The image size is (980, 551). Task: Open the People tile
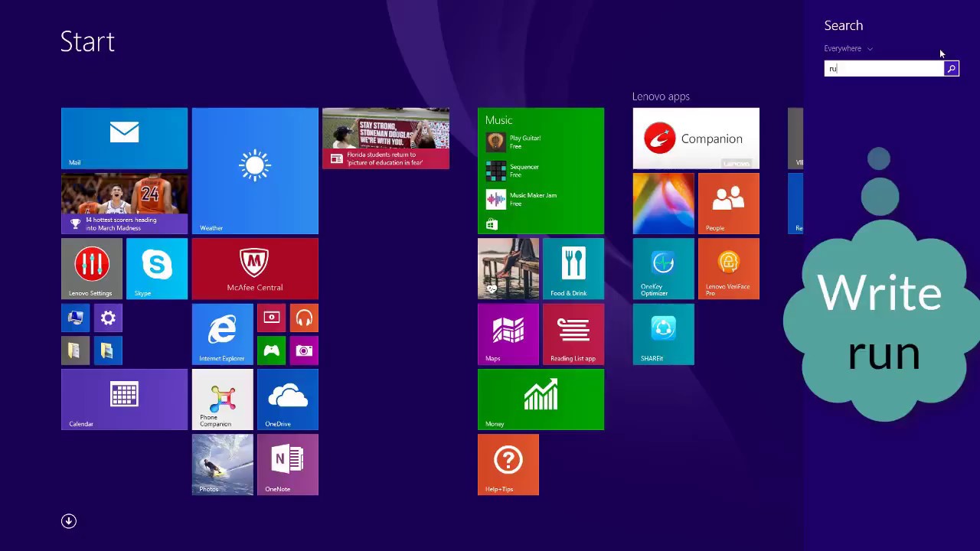pos(729,204)
